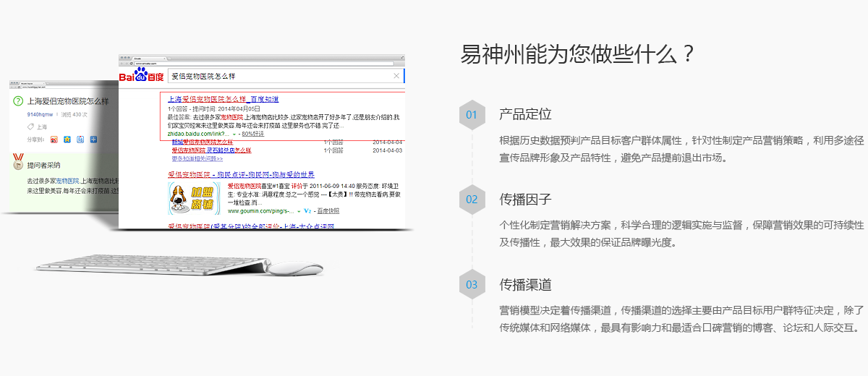Click the 传播渠道 heading
The image size is (868, 376).
(525, 284)
